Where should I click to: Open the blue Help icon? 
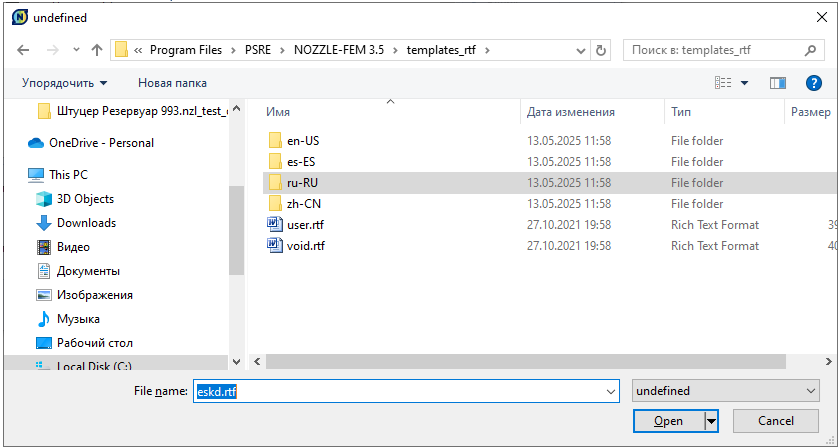[813, 83]
